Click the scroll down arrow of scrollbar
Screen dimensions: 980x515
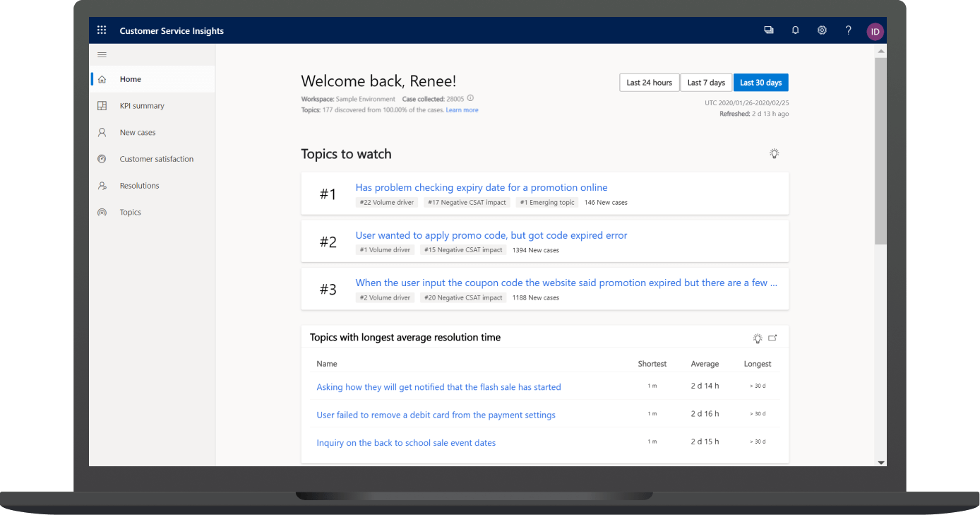[x=880, y=462]
